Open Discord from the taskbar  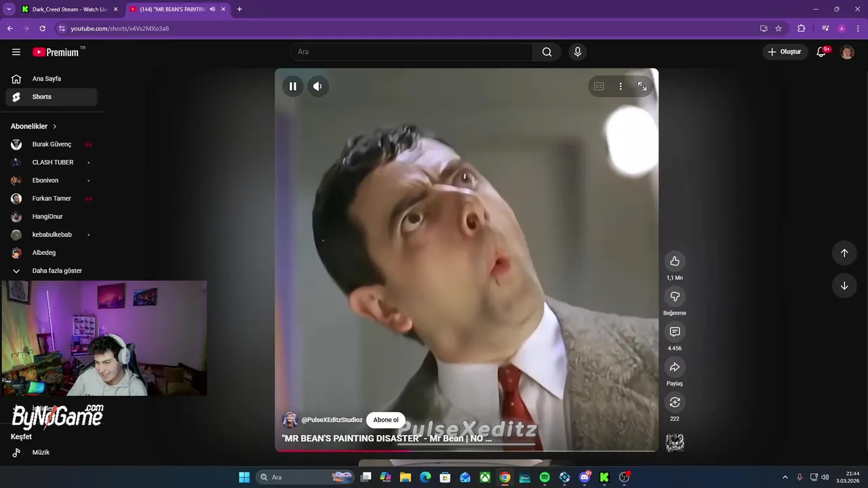tap(585, 477)
